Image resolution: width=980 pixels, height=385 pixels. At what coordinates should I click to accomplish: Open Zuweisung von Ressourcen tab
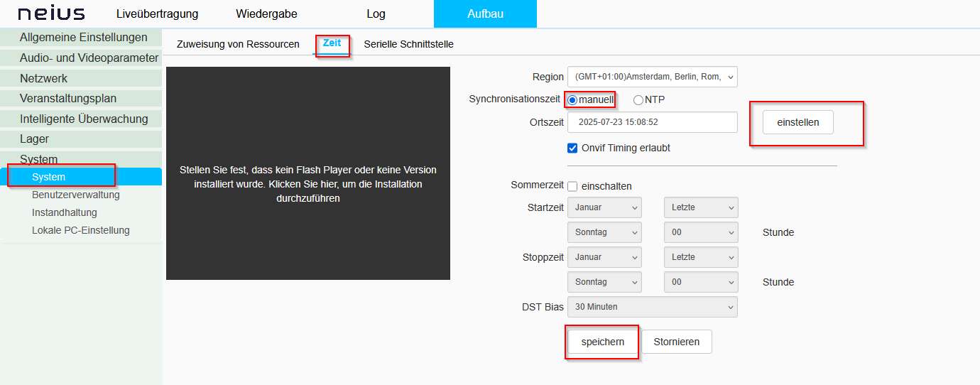[x=238, y=44]
